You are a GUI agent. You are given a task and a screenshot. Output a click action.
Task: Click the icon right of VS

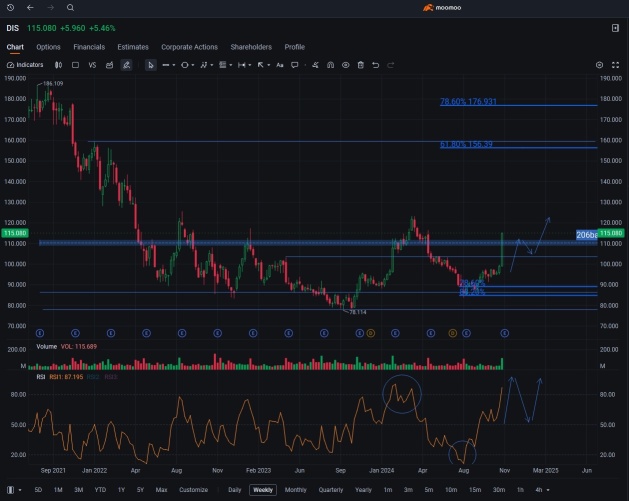(109, 65)
